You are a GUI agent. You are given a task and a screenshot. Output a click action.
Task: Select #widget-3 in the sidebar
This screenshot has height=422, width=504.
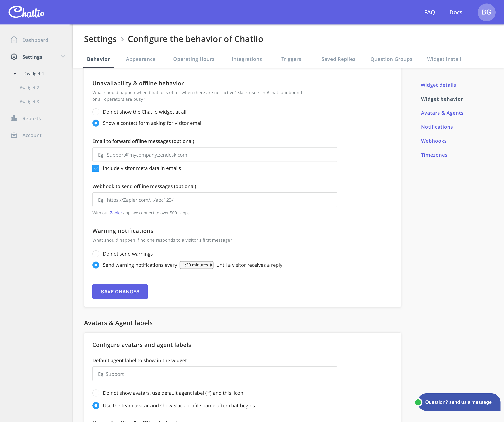(x=29, y=102)
